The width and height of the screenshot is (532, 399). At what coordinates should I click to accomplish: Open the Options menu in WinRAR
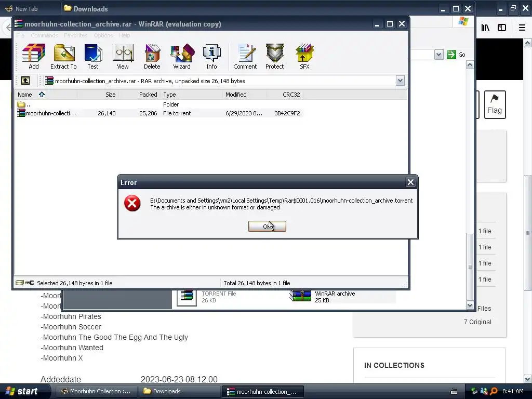[x=103, y=35]
